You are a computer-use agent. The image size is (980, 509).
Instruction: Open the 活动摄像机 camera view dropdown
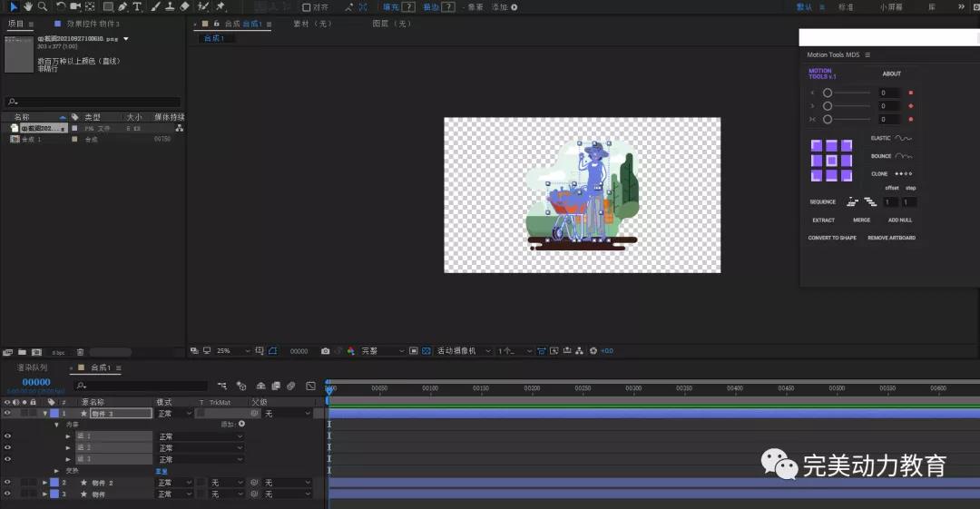[x=464, y=351]
